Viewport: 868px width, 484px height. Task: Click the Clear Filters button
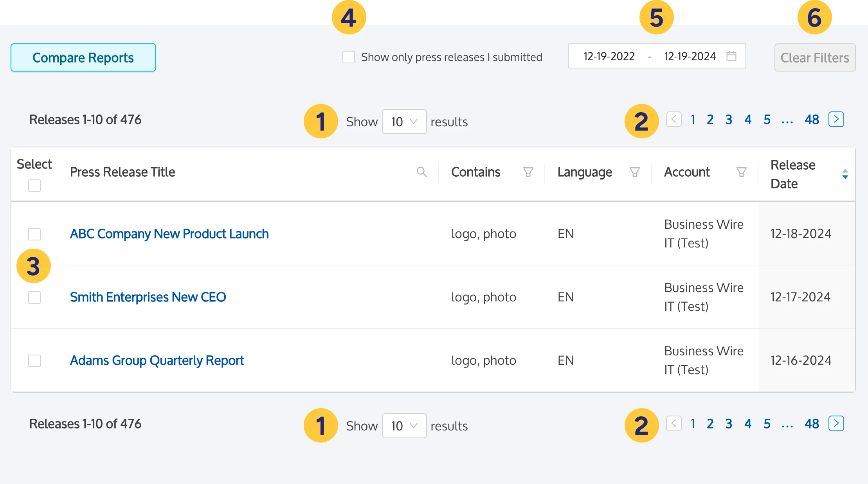coord(815,57)
